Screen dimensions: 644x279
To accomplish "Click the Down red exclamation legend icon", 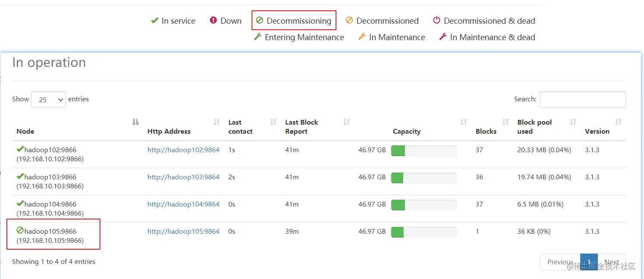I will click(x=213, y=20).
